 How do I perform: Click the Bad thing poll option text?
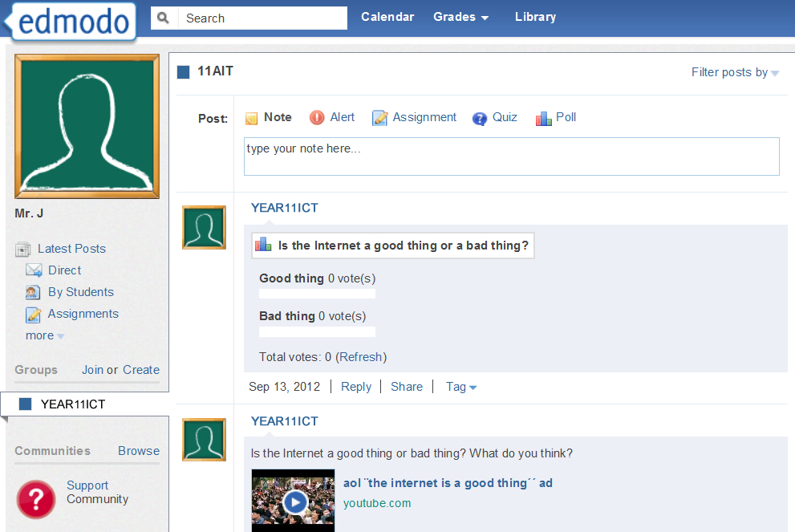coord(287,316)
